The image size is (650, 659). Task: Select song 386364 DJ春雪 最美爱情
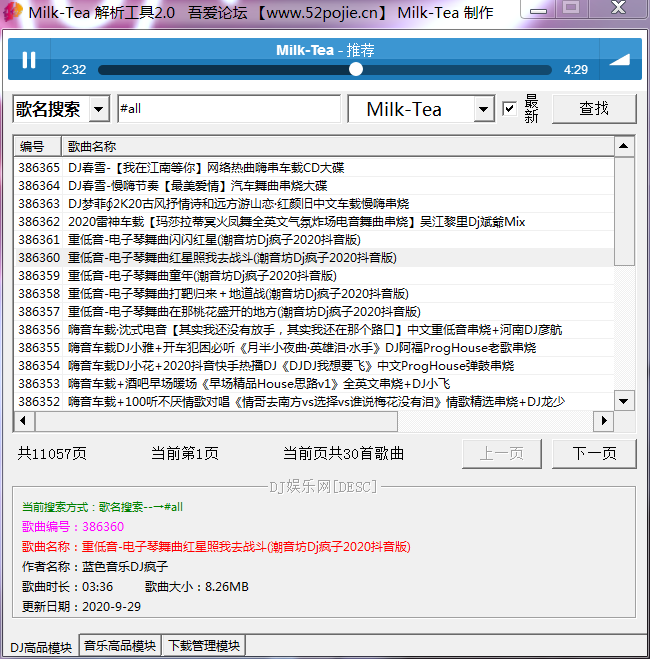[x=314, y=186]
